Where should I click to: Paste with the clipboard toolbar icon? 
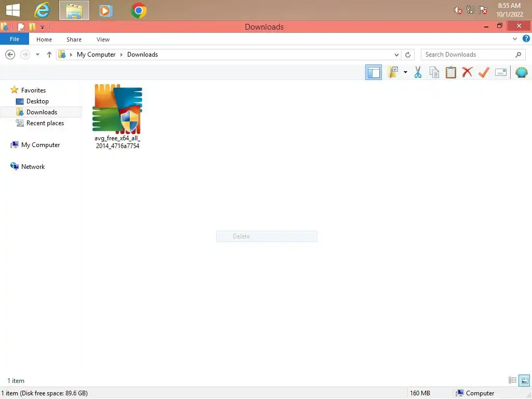tap(450, 72)
